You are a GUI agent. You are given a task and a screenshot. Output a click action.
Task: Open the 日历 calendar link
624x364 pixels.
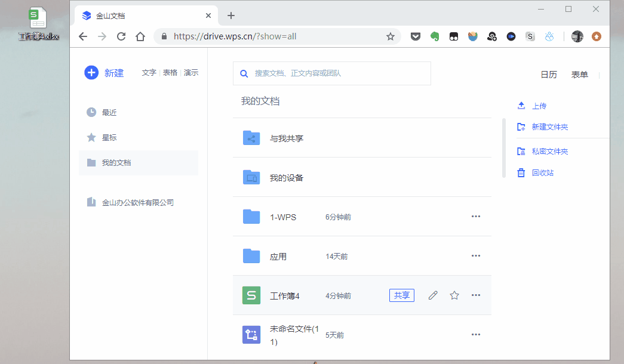548,75
